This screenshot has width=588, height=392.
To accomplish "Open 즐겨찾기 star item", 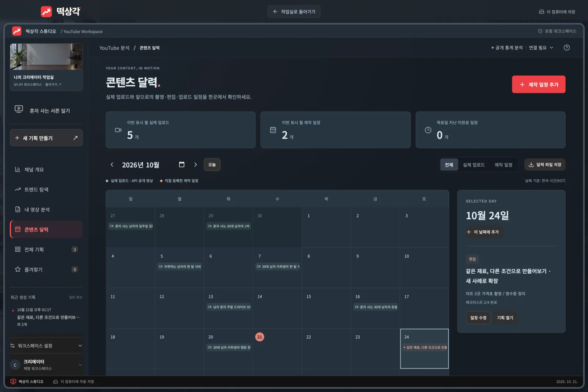I will 46,269.
